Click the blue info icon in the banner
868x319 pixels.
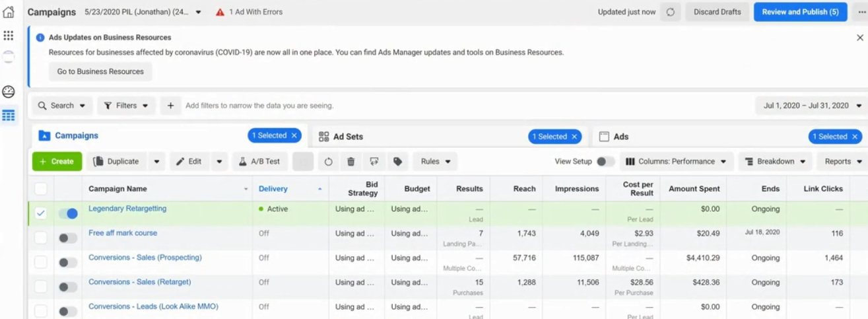pos(40,38)
